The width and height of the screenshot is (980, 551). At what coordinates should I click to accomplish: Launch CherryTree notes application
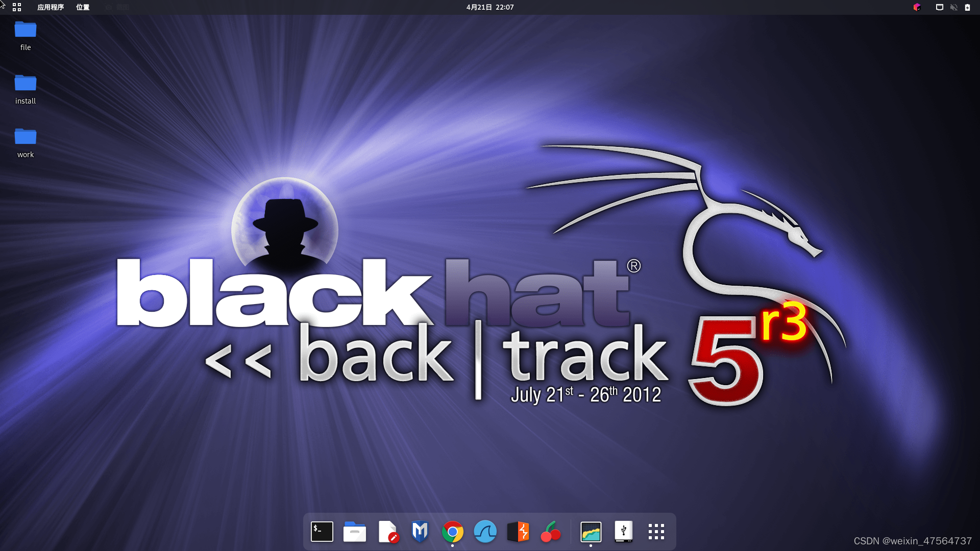551,532
